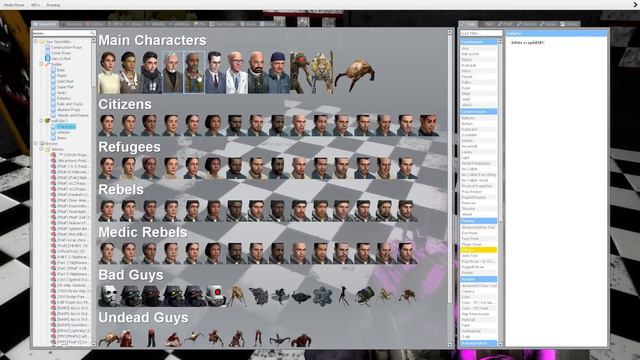Screen dimensions: 640x360
Task: Open the Drawing menu in top bar
Action: (53, 5)
